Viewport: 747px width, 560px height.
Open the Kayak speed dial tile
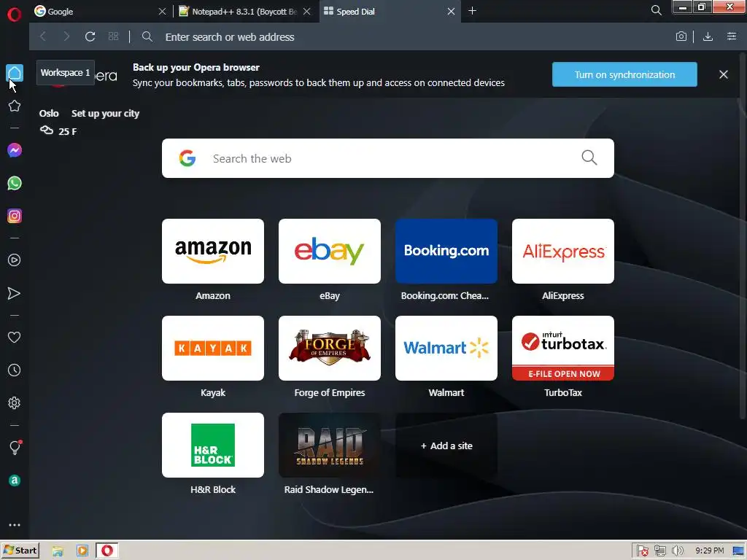pyautogui.click(x=213, y=348)
